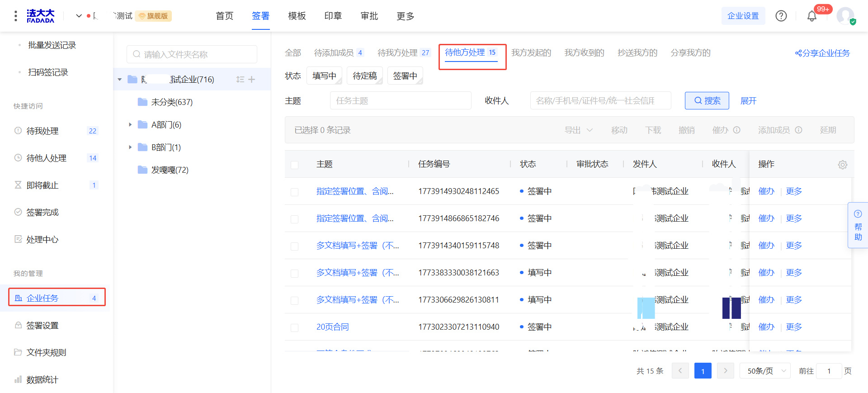Check the row for task 1773914866865182746

(x=295, y=219)
